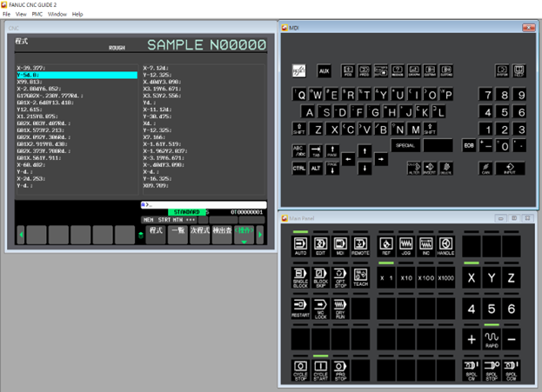Click the cursor up arrow key on MDI

[365, 151]
